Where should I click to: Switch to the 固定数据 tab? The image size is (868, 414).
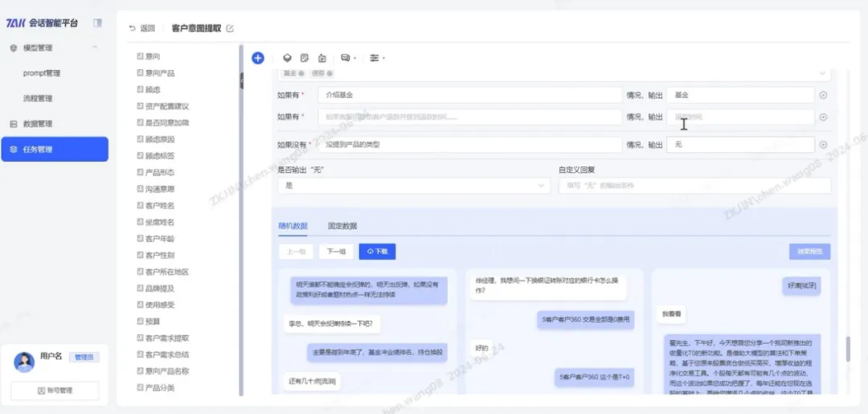[x=342, y=226]
